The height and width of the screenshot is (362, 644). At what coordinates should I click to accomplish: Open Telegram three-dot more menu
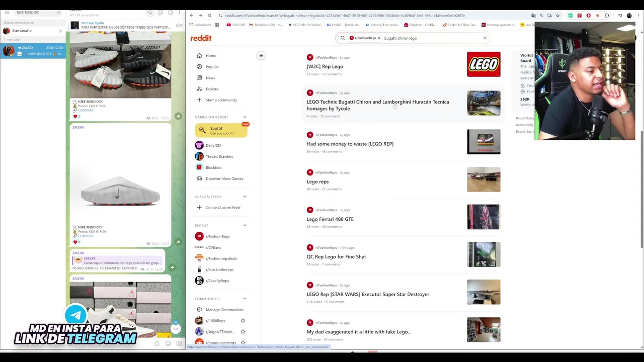180,12
